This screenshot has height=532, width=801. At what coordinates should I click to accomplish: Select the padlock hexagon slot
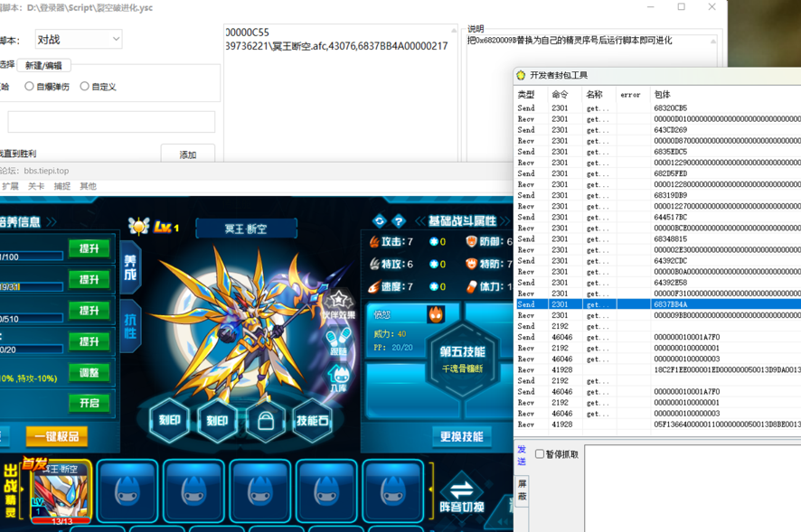[x=266, y=421]
